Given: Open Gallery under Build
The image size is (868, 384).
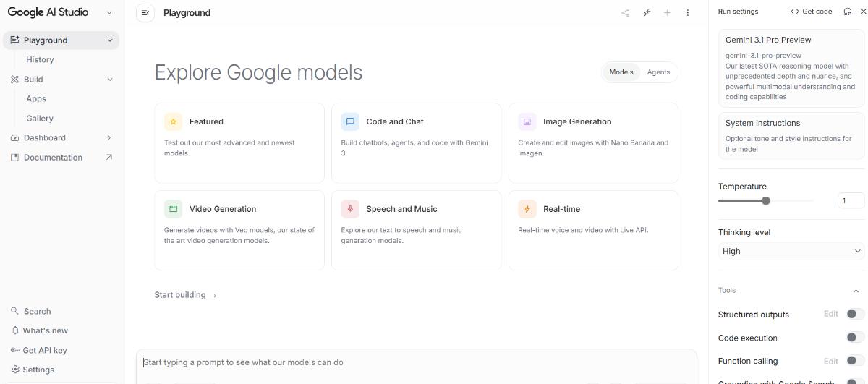Looking at the screenshot, I should click(x=40, y=118).
